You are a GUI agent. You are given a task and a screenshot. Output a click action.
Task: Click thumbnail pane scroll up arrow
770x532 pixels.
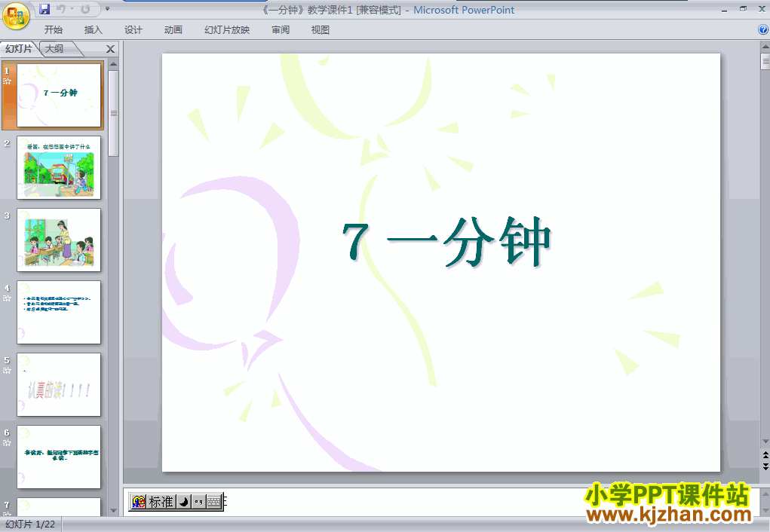tap(113, 64)
